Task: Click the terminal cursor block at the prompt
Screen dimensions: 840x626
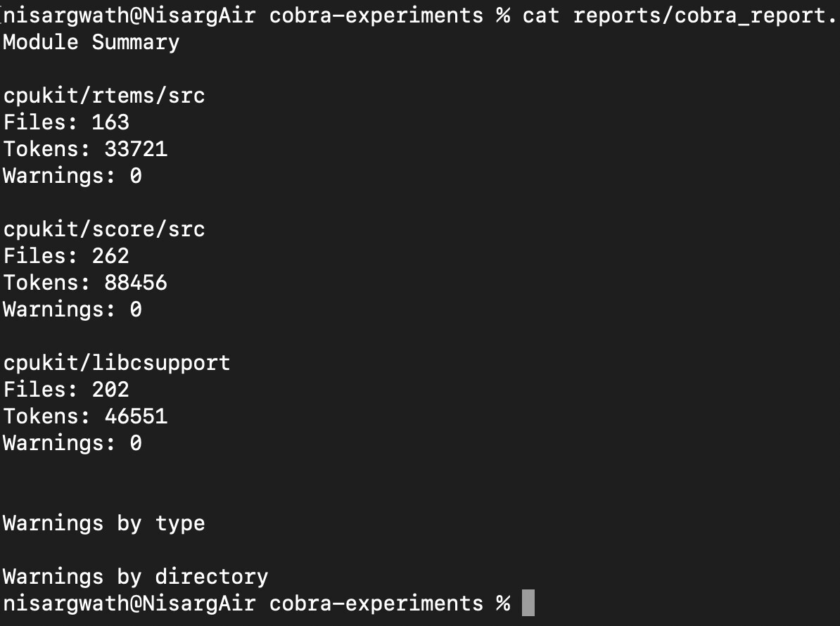Action: pyautogui.click(x=528, y=603)
